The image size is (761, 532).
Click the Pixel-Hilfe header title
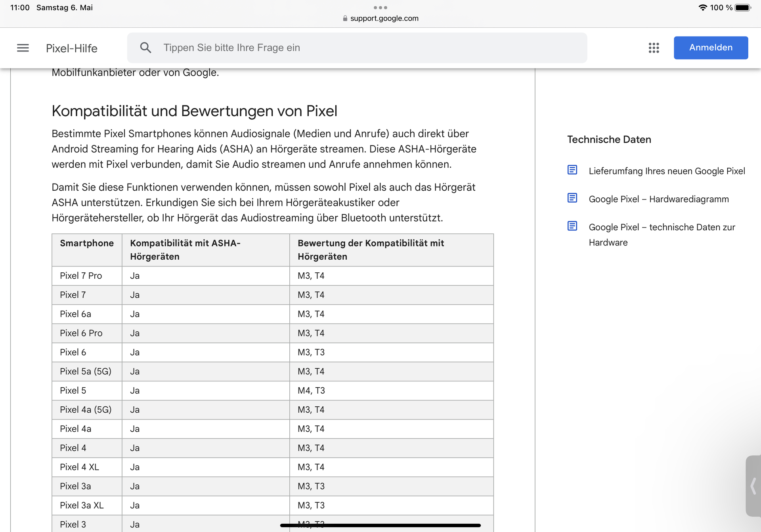[72, 48]
